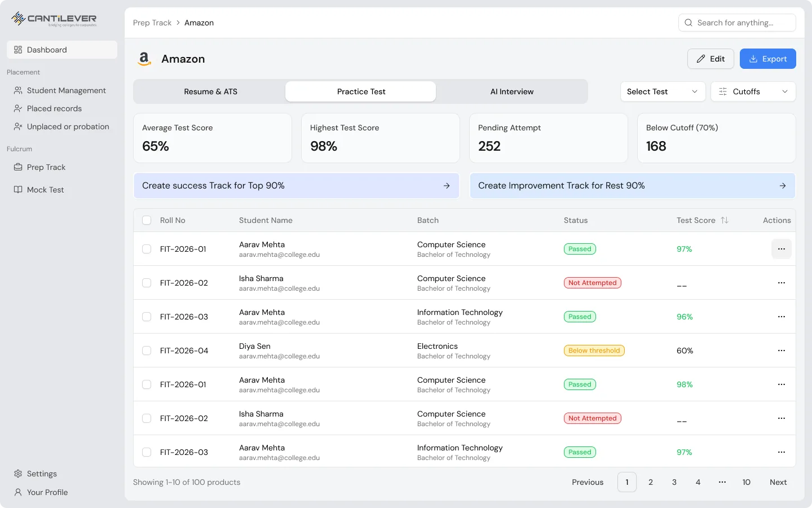Click the pagination ellipsis

click(x=722, y=482)
